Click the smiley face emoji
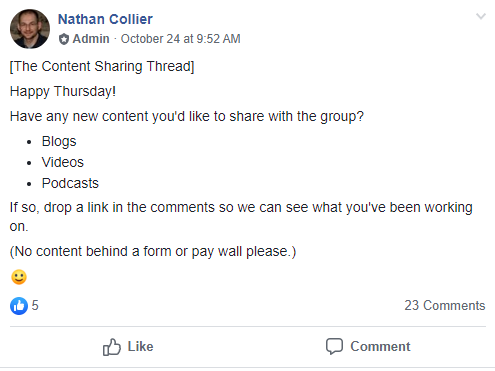 tap(19, 277)
